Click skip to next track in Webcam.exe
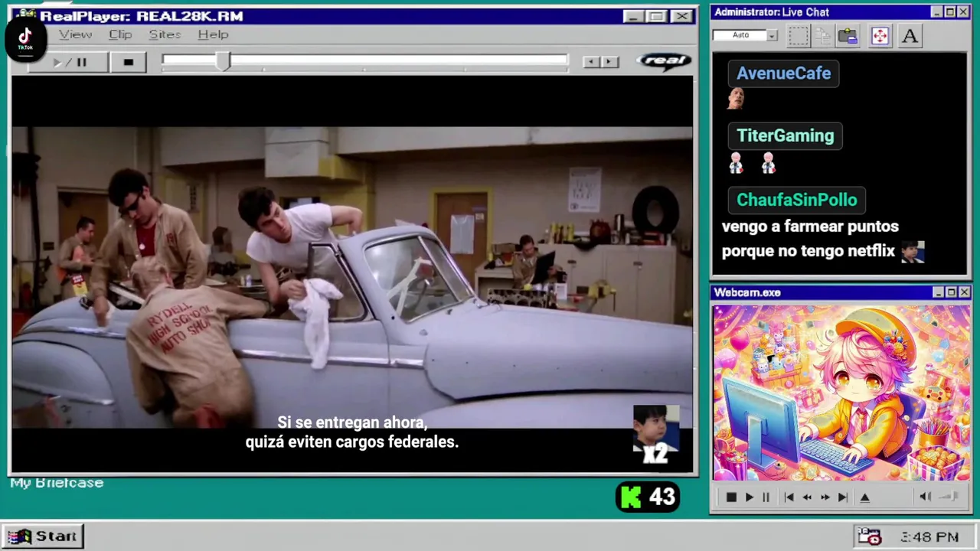 click(x=843, y=497)
